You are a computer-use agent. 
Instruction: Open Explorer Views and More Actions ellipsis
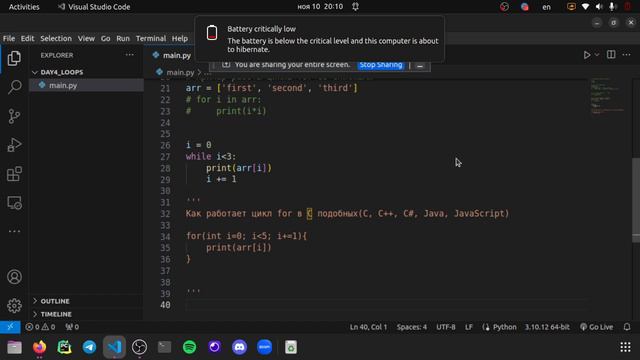pyautogui.click(x=129, y=55)
